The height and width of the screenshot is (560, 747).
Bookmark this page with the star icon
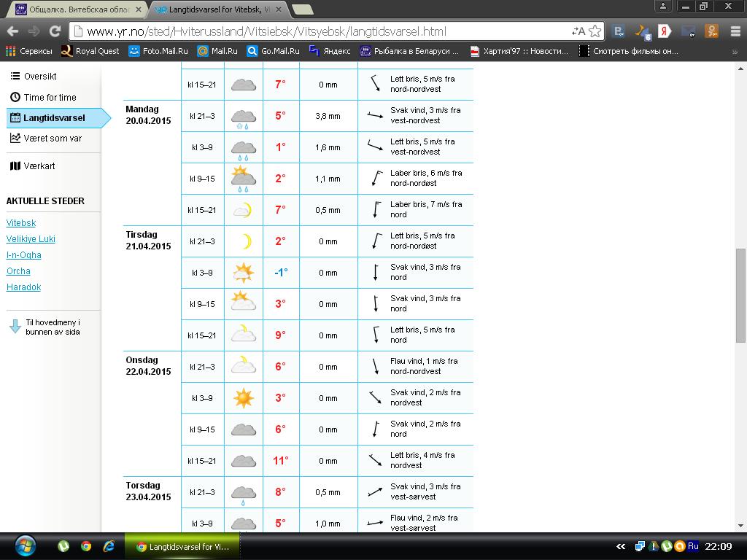click(x=595, y=31)
